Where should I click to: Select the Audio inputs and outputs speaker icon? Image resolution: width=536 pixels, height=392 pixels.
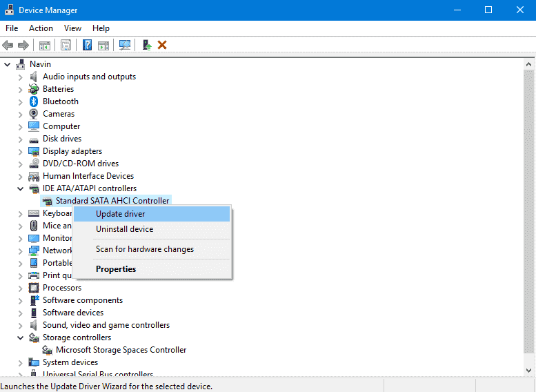click(34, 77)
